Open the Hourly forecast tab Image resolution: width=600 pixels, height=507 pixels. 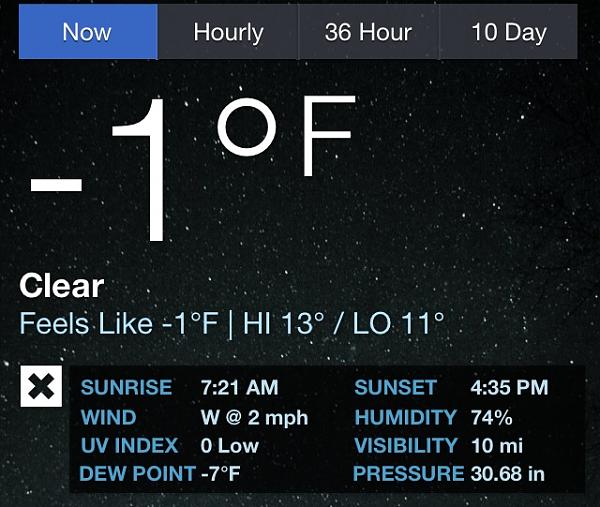228,32
